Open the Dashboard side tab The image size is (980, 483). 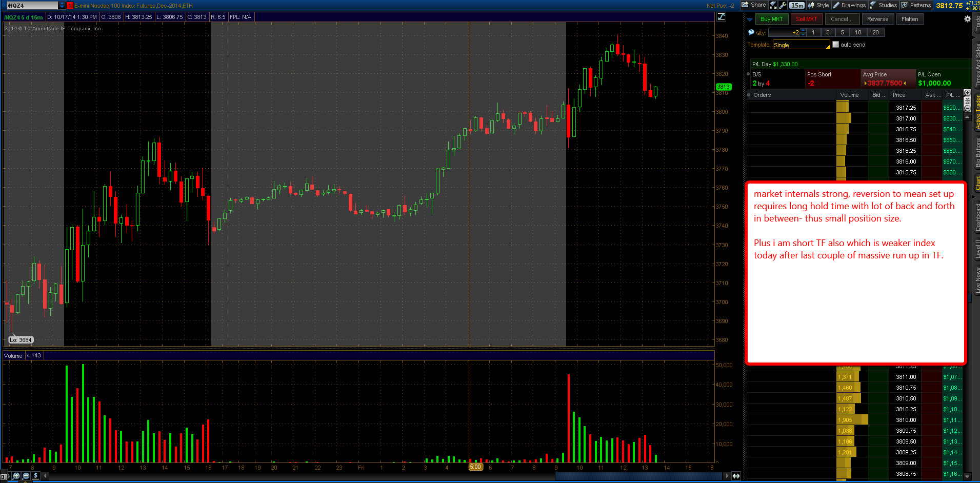pos(977,217)
